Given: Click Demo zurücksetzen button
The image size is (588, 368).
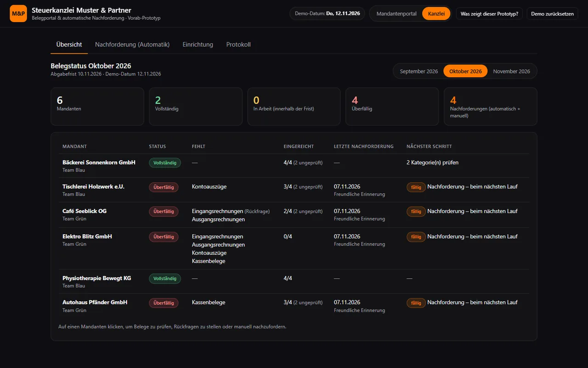Looking at the screenshot, I should pos(552,14).
